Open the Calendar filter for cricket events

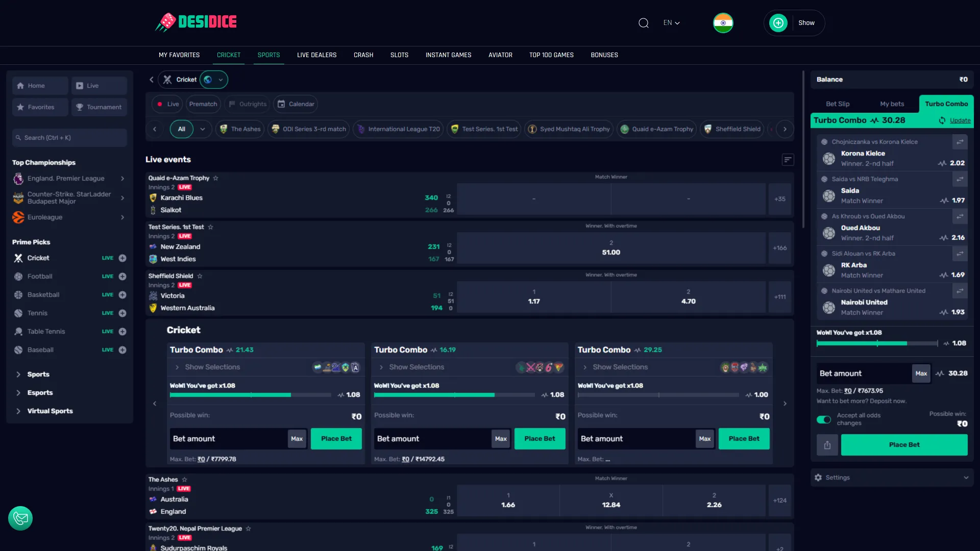(296, 104)
